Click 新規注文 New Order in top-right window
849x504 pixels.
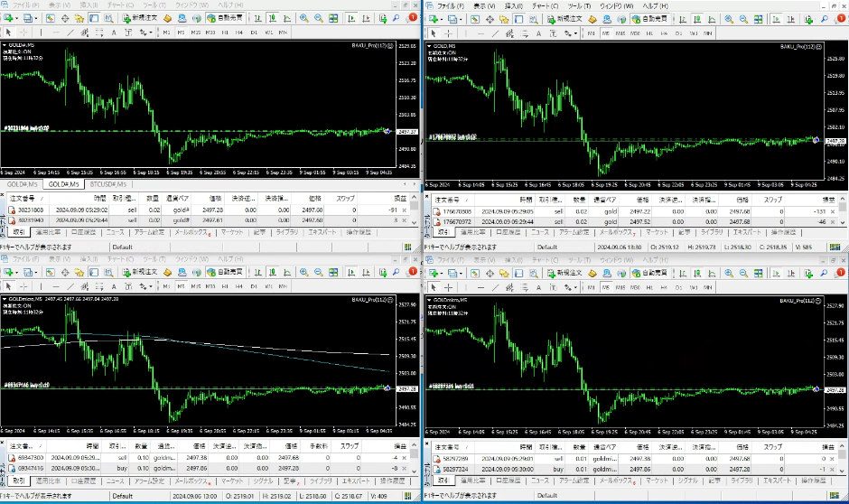coord(564,19)
